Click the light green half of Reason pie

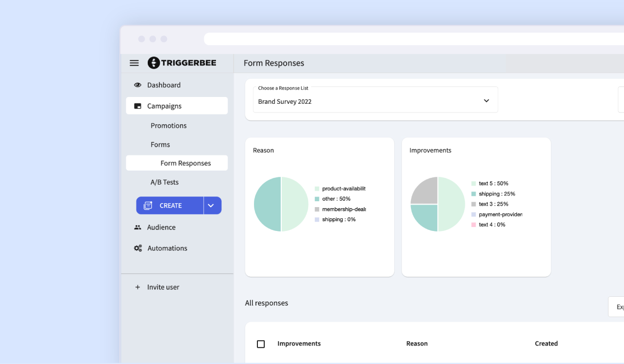click(x=295, y=204)
